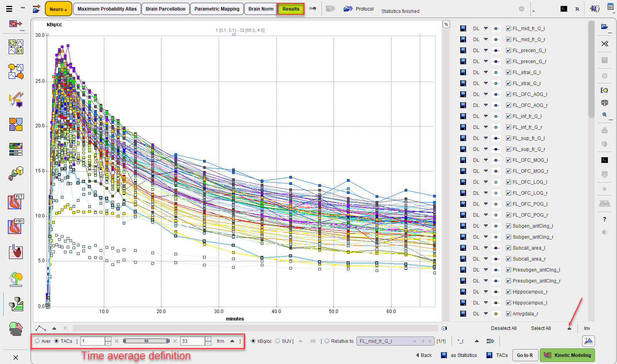Click the load data folder icon beside Neuro
This screenshot has width=617, height=364.
36,9
